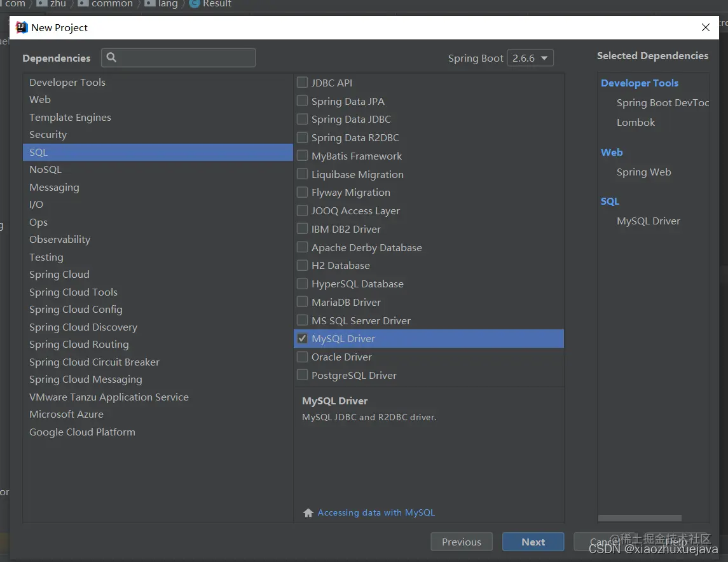This screenshot has width=728, height=562.
Task: Select Spring Cloud Config category
Action: 158,309
